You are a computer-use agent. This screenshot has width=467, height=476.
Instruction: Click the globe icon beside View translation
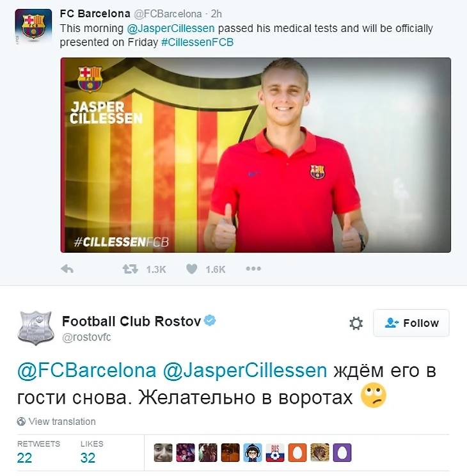[21, 422]
